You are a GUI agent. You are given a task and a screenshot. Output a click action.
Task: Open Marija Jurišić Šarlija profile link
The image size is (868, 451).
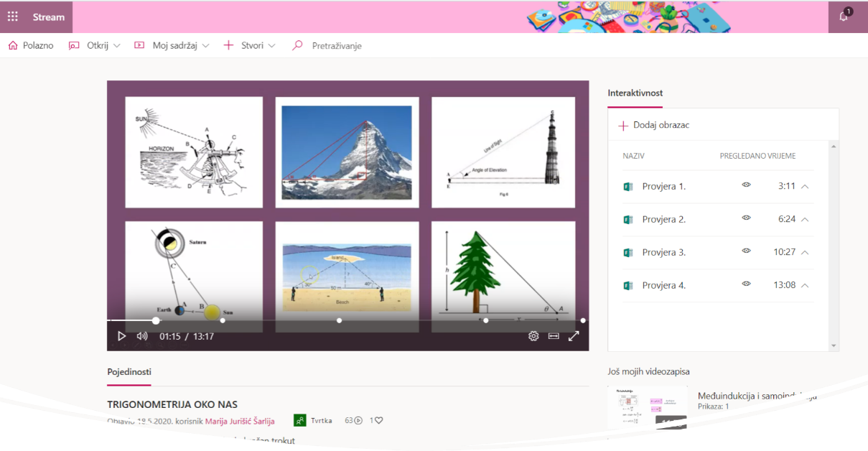tap(240, 421)
